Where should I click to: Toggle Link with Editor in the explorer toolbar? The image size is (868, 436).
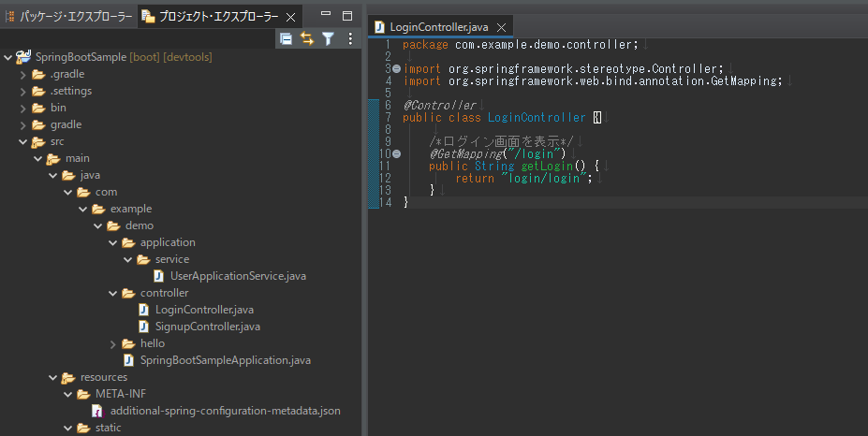point(307,38)
